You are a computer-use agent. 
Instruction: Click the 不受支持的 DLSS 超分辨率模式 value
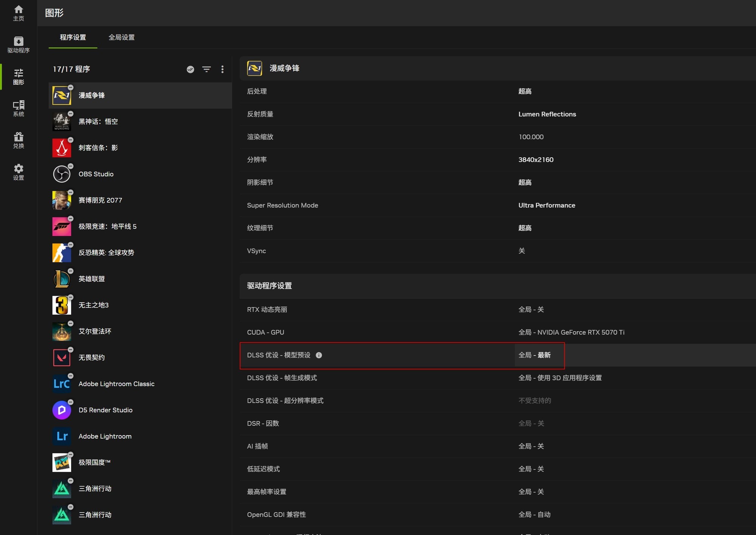534,400
